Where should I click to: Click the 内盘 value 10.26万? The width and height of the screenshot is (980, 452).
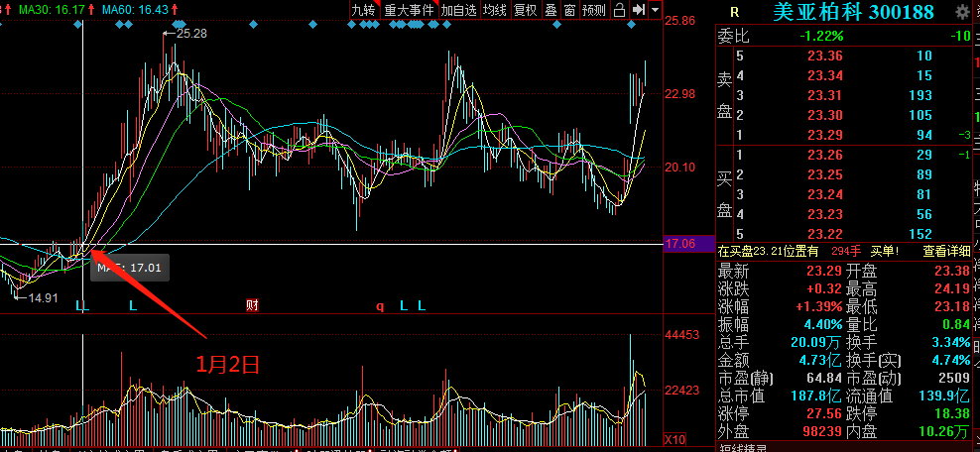pos(944,431)
